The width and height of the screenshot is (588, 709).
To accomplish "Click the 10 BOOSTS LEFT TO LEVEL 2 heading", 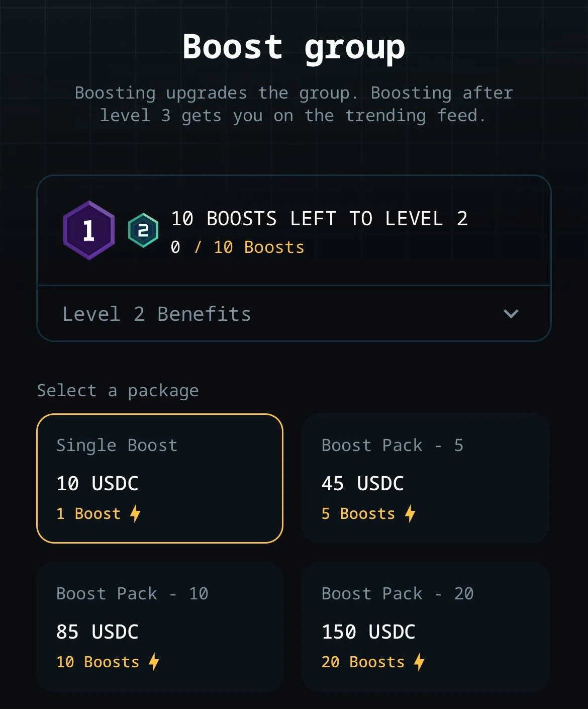I will [x=320, y=218].
